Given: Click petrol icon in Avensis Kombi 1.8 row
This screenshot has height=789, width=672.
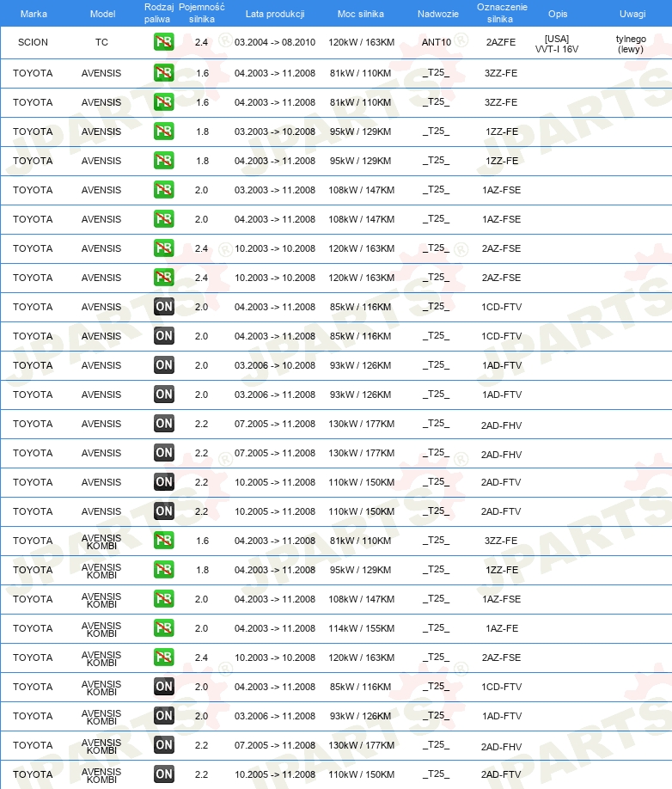Looking at the screenshot, I should click(164, 570).
